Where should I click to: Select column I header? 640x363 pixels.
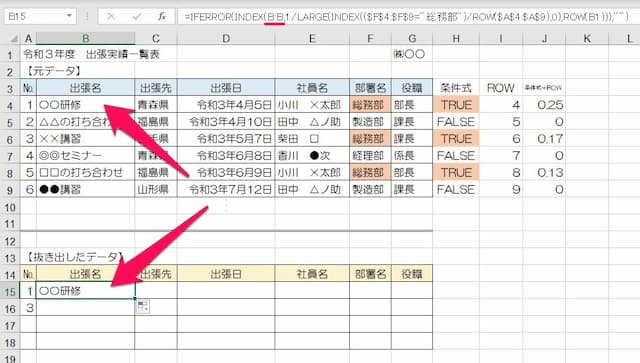(x=501, y=39)
